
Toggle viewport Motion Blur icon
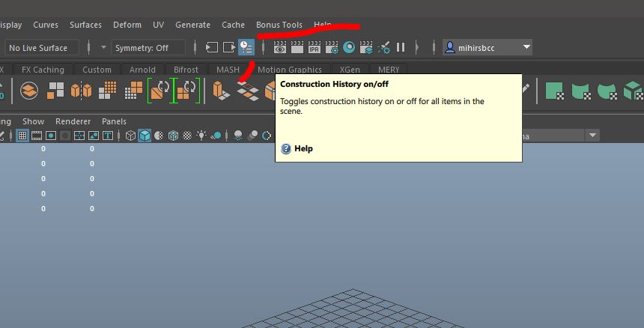(x=252, y=136)
